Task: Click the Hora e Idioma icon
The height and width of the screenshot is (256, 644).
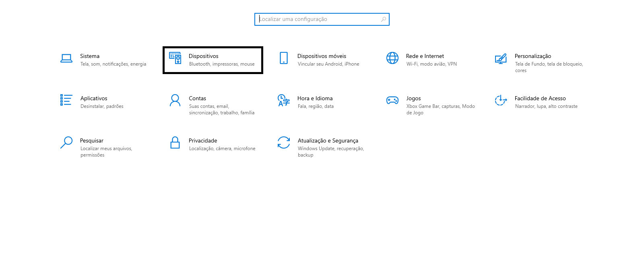Action: pyautogui.click(x=284, y=100)
